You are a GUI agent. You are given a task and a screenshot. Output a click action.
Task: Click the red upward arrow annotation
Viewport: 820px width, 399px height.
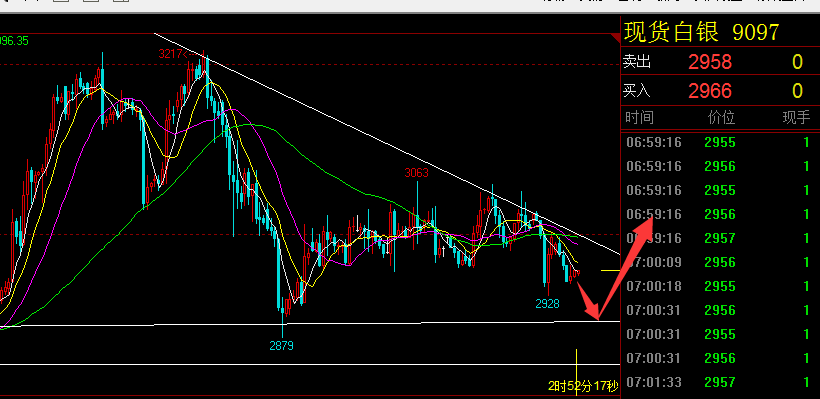click(x=626, y=267)
